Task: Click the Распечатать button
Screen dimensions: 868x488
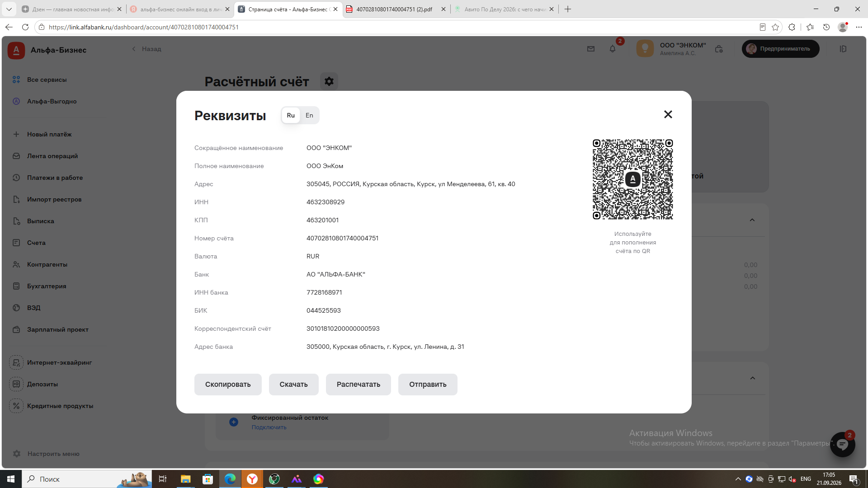Action: coord(359,385)
